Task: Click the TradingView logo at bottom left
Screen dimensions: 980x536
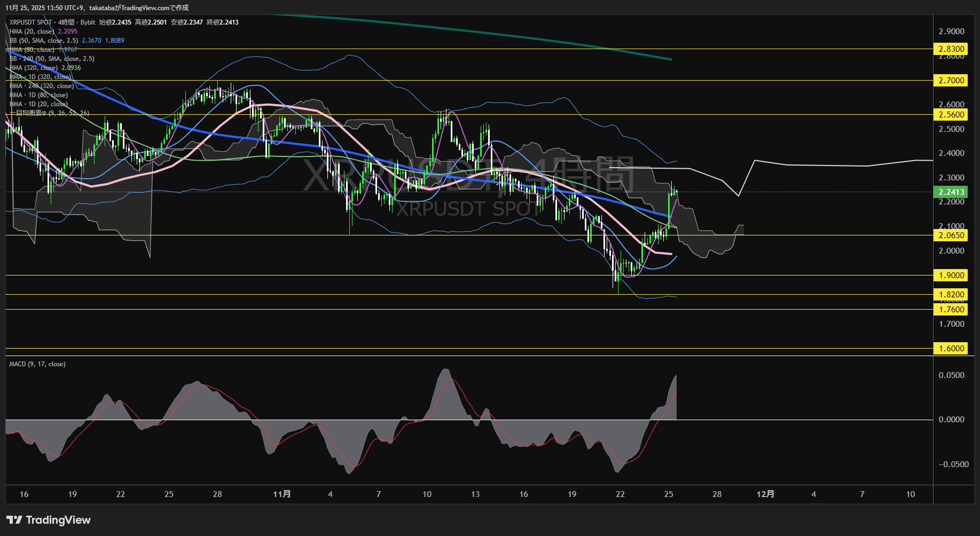Action: click(x=49, y=520)
